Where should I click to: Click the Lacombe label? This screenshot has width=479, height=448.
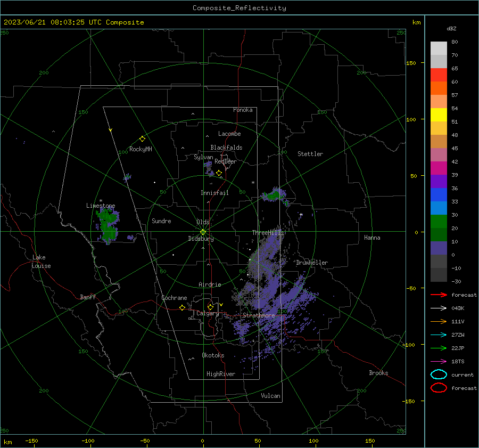click(x=229, y=134)
